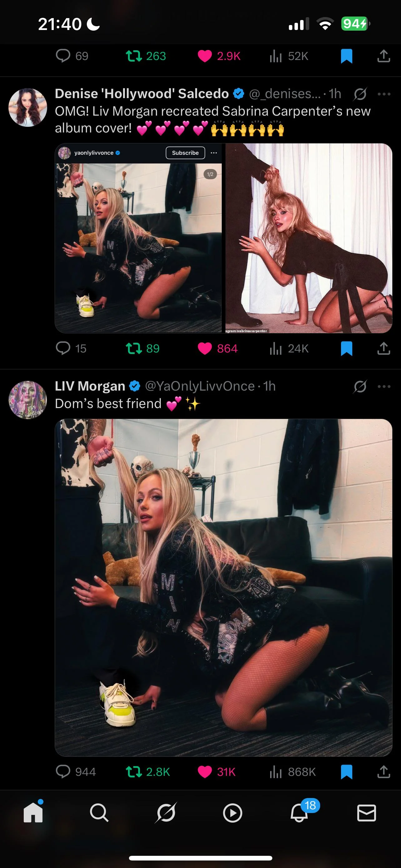Open ellipsis menu in embedded Instagram screenshot
Viewport: 401px width, 868px height.
click(x=214, y=153)
